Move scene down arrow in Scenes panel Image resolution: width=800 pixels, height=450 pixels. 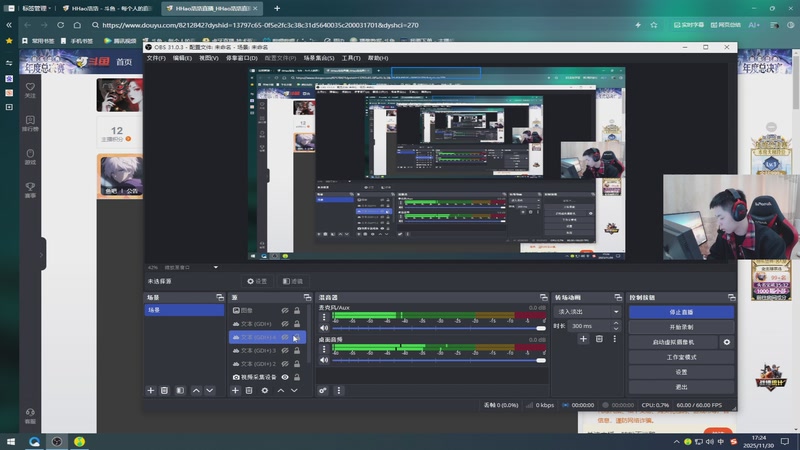pyautogui.click(x=210, y=390)
